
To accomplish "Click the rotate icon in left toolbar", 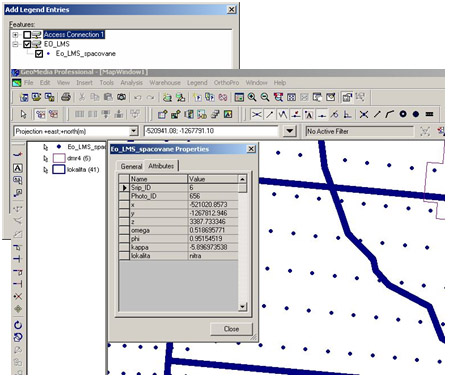I will (18, 325).
